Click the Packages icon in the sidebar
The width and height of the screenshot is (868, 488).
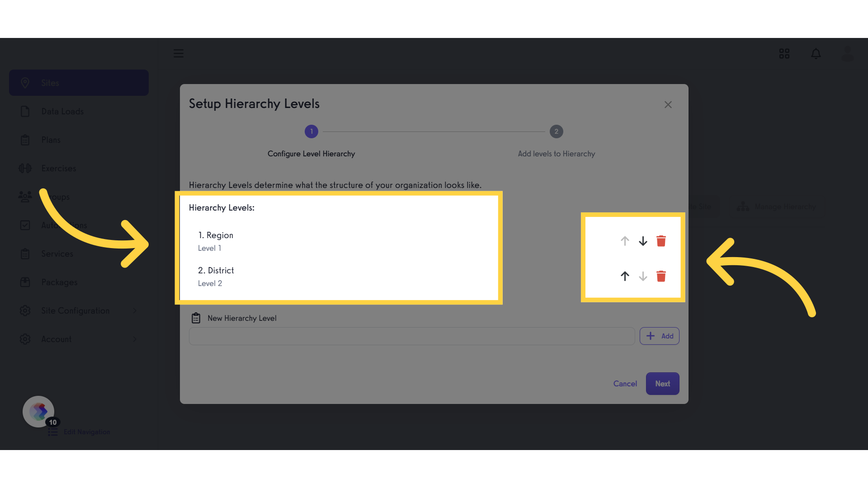[25, 282]
